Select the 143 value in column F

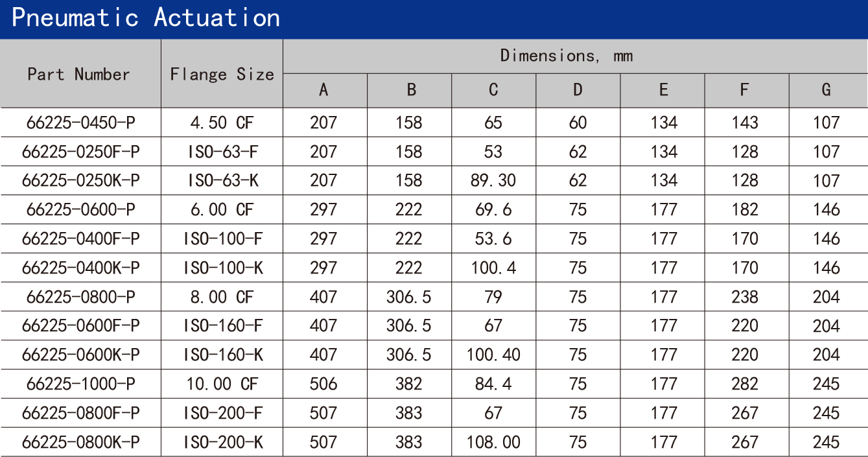(744, 123)
